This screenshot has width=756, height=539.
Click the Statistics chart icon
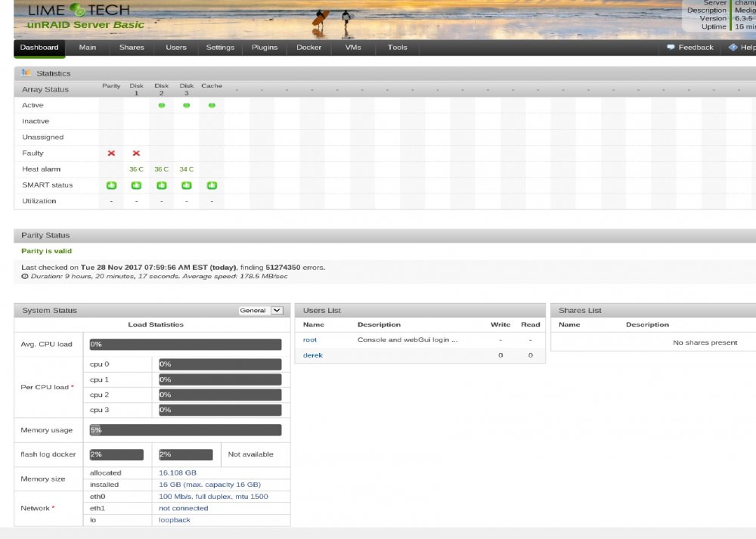tap(26, 73)
